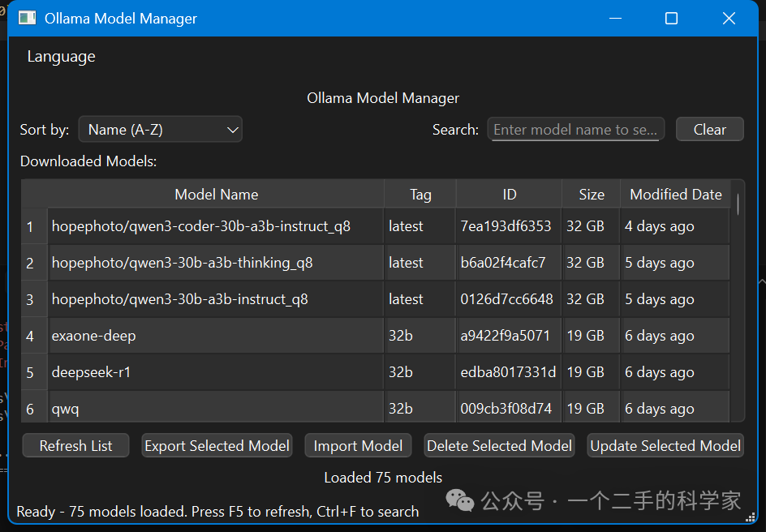Image resolution: width=766 pixels, height=532 pixels.
Task: Sort table by Size column header
Action: click(x=591, y=195)
